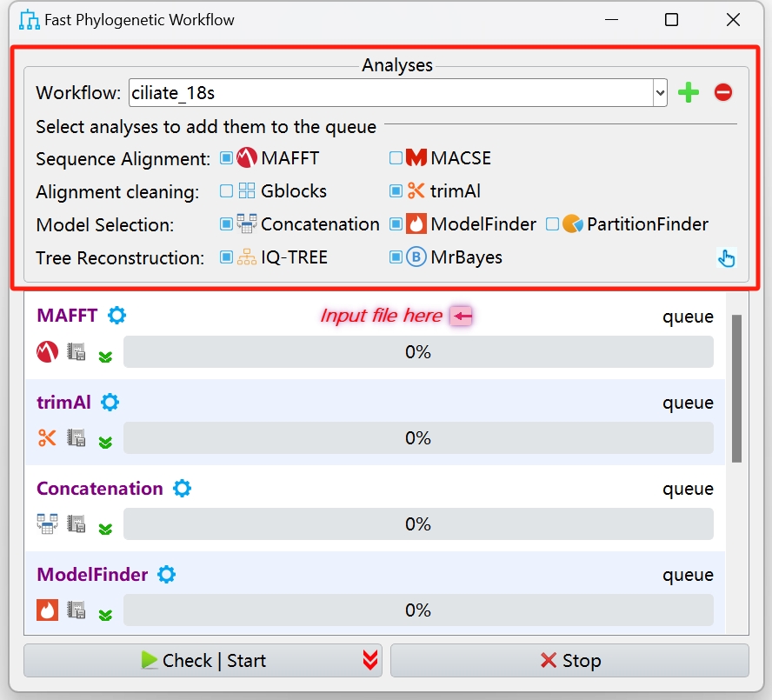Toggle the PartitionFinder checkbox
The image size is (772, 700).
[x=552, y=224]
